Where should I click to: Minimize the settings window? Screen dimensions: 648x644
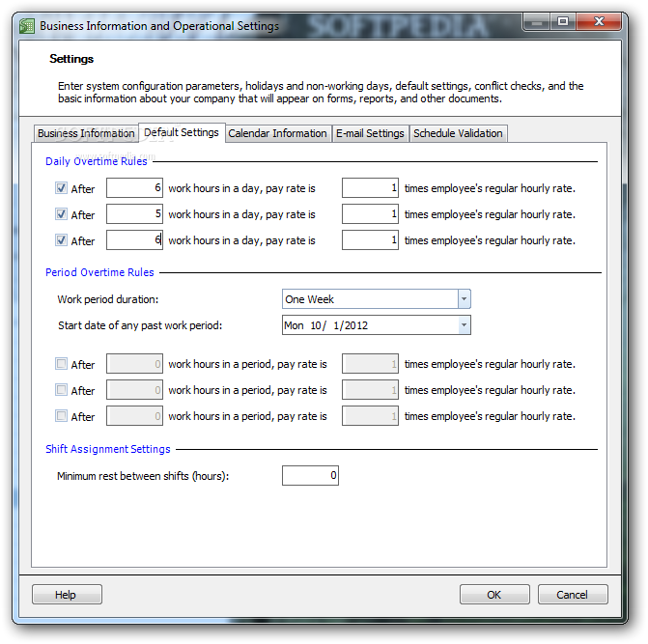click(536, 22)
